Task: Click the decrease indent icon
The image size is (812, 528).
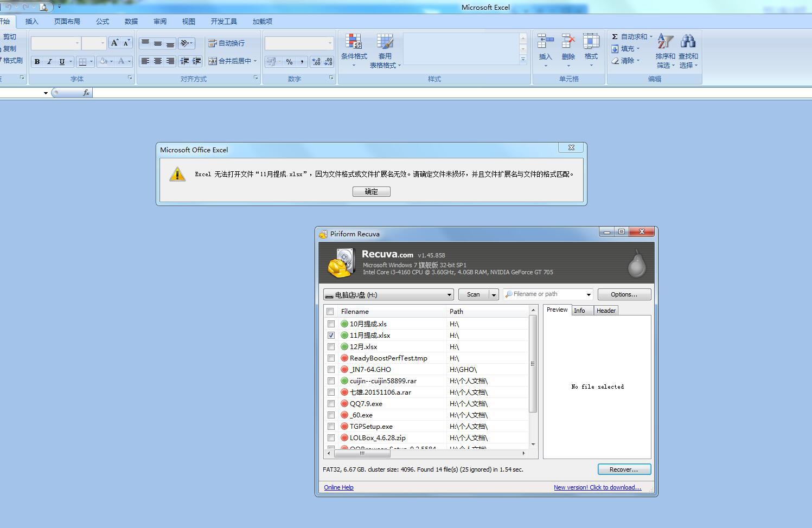Action: (184, 61)
